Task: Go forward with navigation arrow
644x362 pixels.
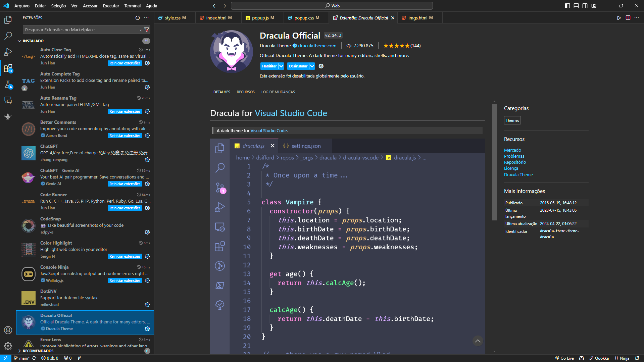Action: click(x=224, y=6)
